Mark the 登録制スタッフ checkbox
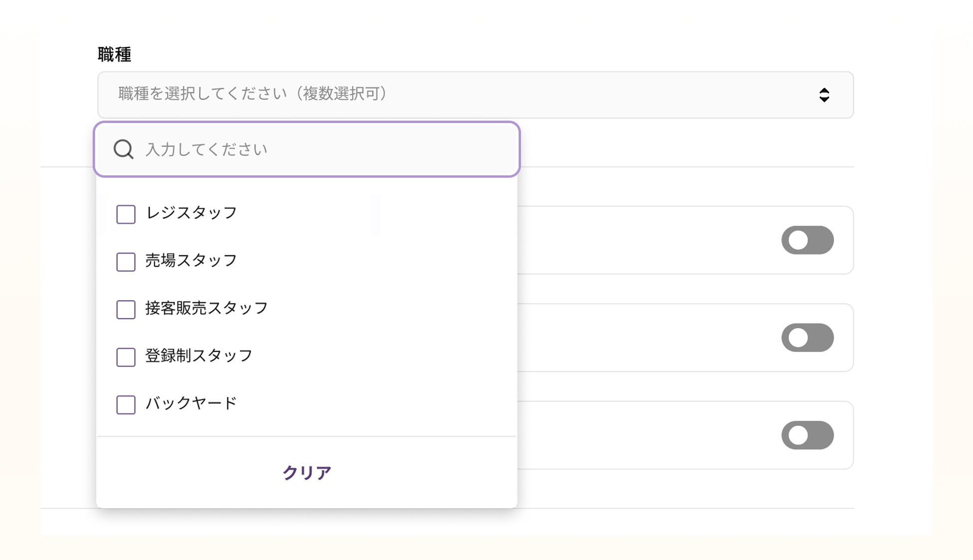 click(x=126, y=357)
